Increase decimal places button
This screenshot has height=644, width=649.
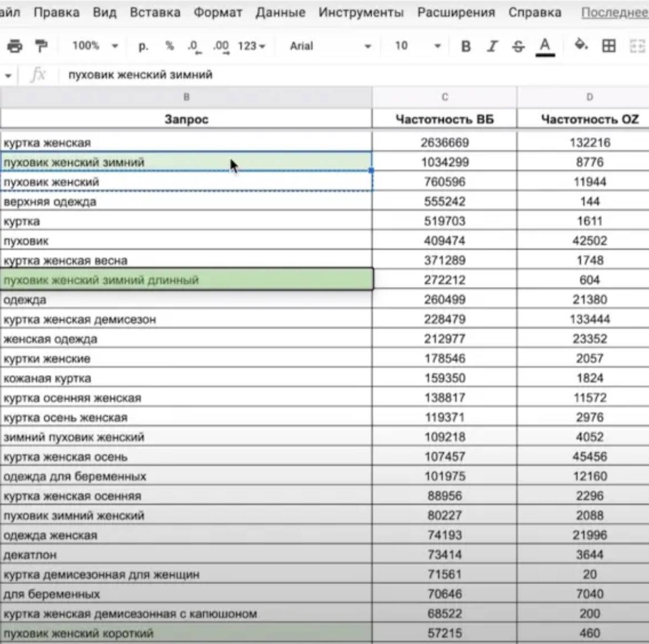[x=221, y=46]
